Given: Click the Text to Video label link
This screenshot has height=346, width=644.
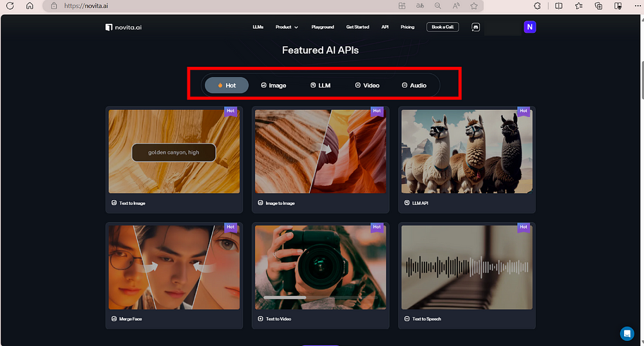Looking at the screenshot, I should tap(278, 319).
